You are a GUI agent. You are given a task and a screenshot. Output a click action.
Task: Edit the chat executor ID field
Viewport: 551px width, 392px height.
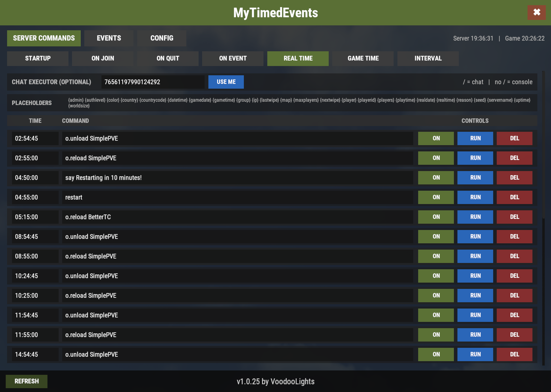pyautogui.click(x=153, y=82)
